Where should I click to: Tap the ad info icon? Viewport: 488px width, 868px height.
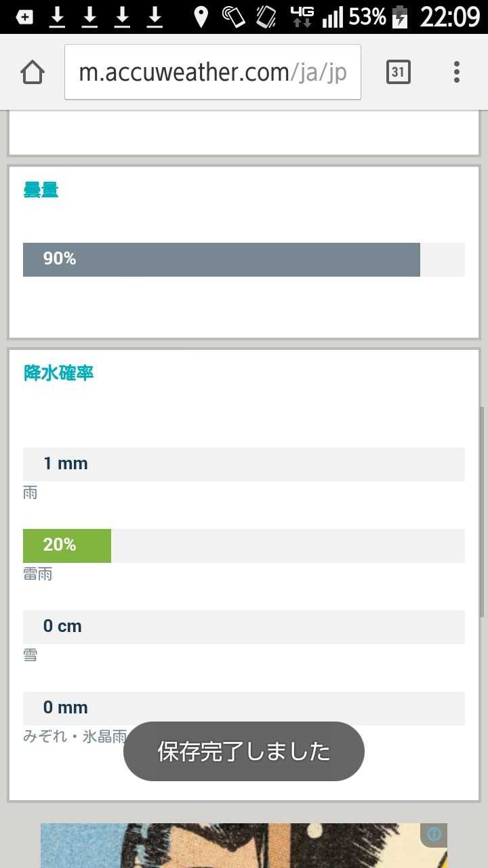[x=434, y=834]
